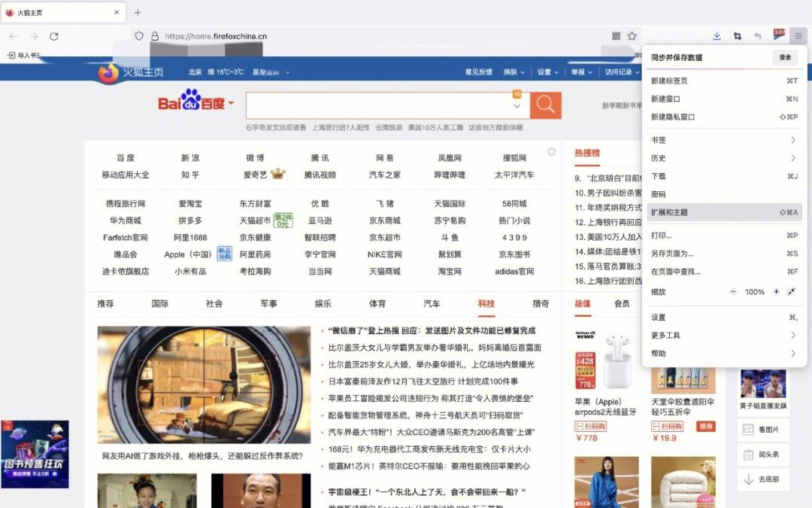Screen dimensions: 812x508
Task: Click the padlock icon in address bar
Action: (153, 35)
